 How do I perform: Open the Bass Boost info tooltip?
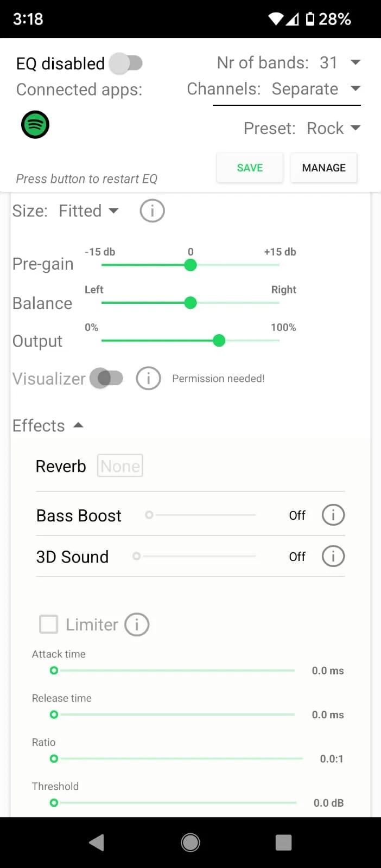pos(333,515)
